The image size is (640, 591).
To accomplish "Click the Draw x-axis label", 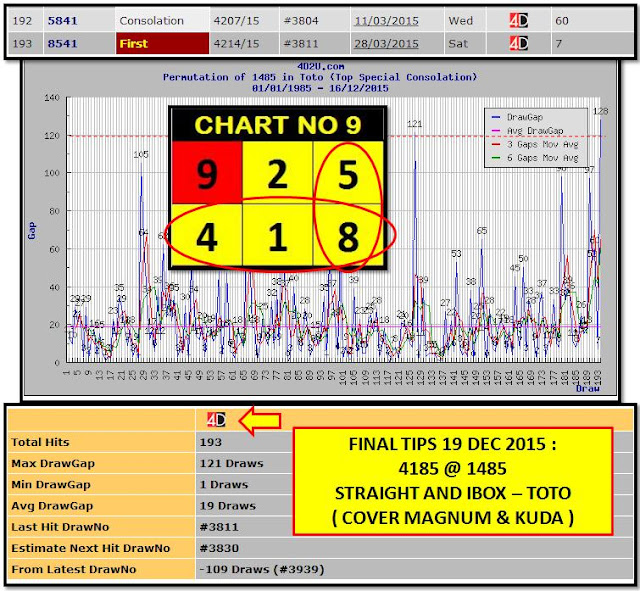I will click(588, 389).
